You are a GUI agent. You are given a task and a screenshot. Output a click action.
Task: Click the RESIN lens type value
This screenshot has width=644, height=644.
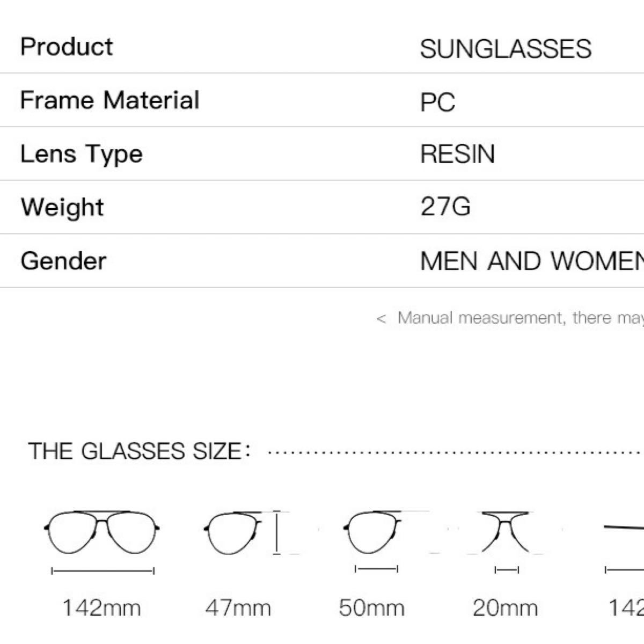pos(457,155)
